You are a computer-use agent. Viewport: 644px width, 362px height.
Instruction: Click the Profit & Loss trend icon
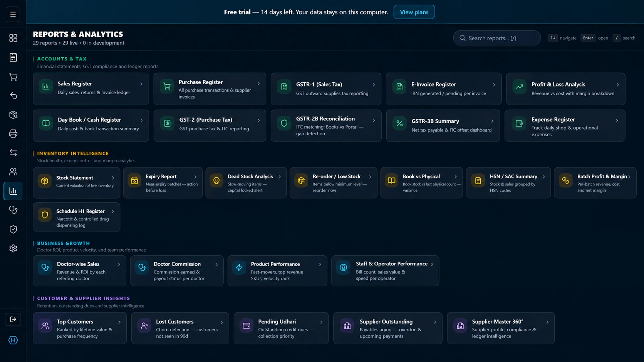pos(519,87)
